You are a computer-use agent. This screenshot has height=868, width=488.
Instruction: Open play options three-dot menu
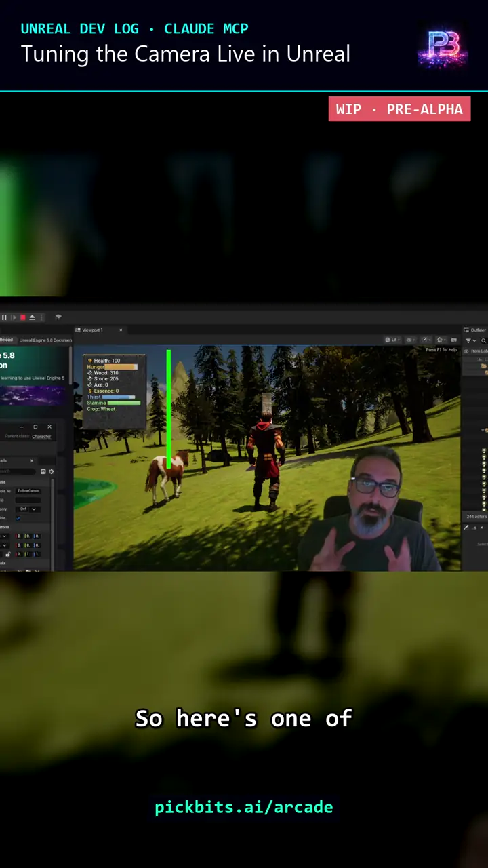point(41,317)
